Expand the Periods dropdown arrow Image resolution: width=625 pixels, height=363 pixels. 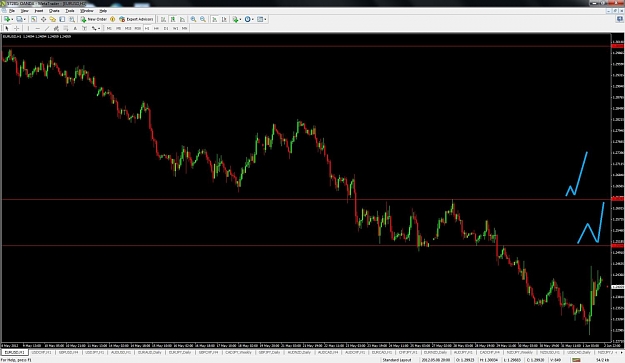tap(253, 19)
